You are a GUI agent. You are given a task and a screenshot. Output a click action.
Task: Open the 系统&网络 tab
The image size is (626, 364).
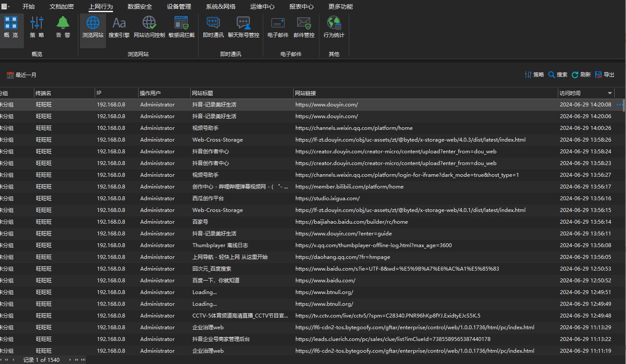[x=221, y=7]
